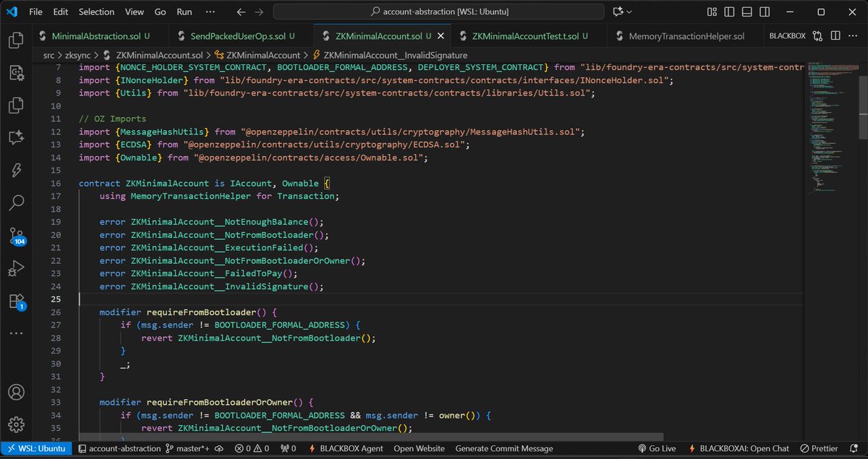Open the Explorer view in activity bar
Viewport: 868px width, 459px height.
[16, 40]
